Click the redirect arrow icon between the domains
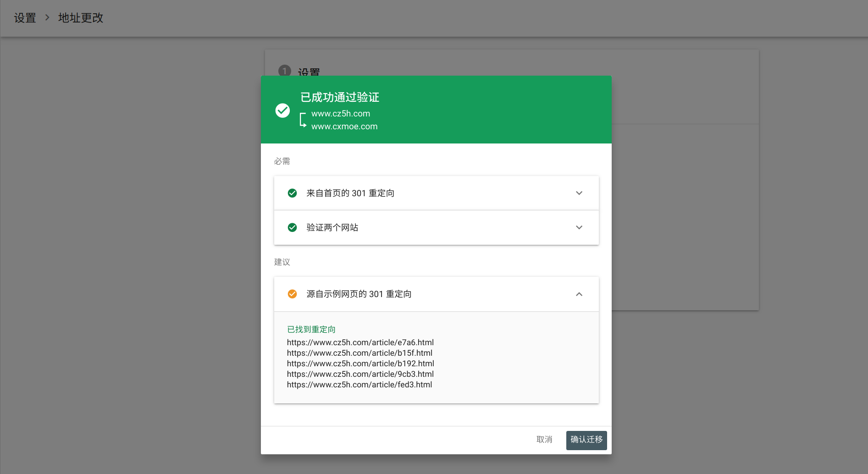 [302, 120]
